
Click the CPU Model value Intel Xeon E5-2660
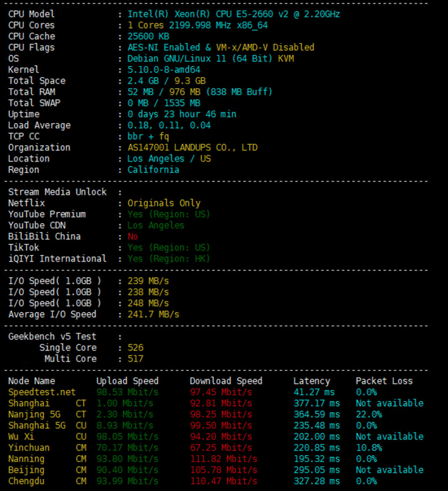click(233, 14)
